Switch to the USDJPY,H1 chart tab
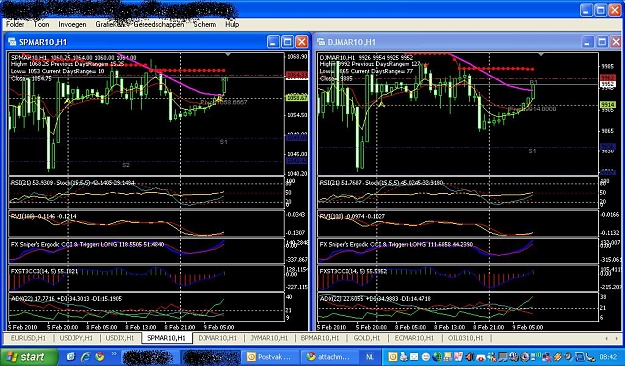This screenshot has width=625, height=366. (76, 338)
